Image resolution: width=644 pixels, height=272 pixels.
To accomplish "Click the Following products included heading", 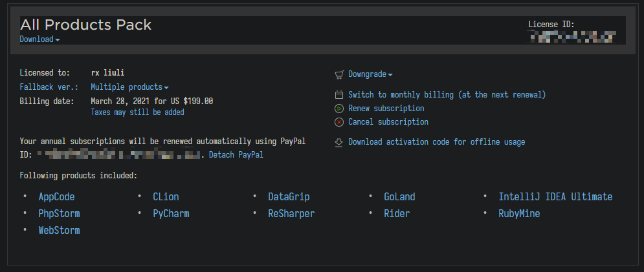I will [78, 176].
